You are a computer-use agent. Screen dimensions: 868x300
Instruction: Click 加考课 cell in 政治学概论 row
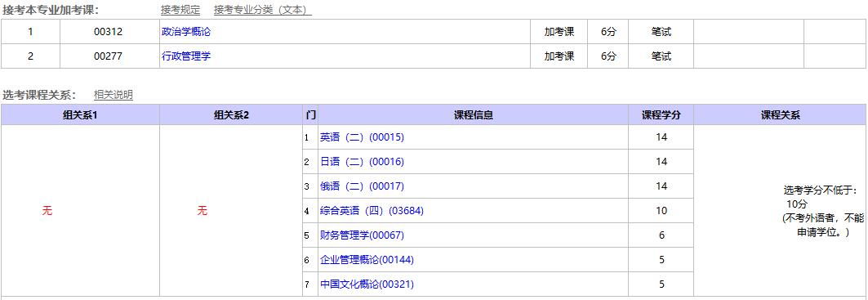tap(559, 32)
